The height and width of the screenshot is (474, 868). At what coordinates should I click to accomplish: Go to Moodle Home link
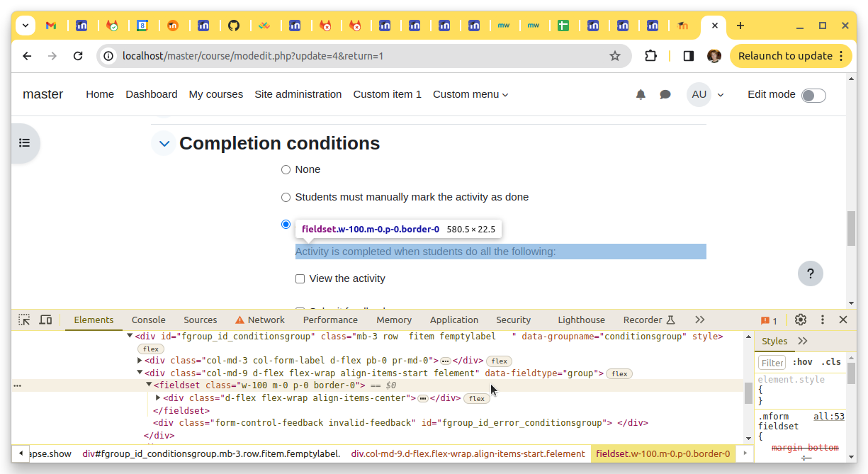[100, 94]
